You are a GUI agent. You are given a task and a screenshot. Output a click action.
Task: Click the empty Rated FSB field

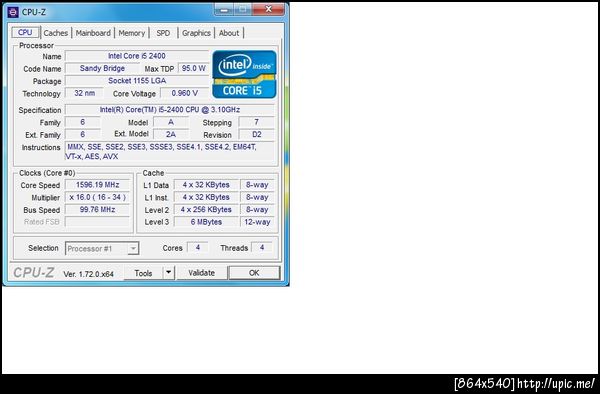point(98,222)
